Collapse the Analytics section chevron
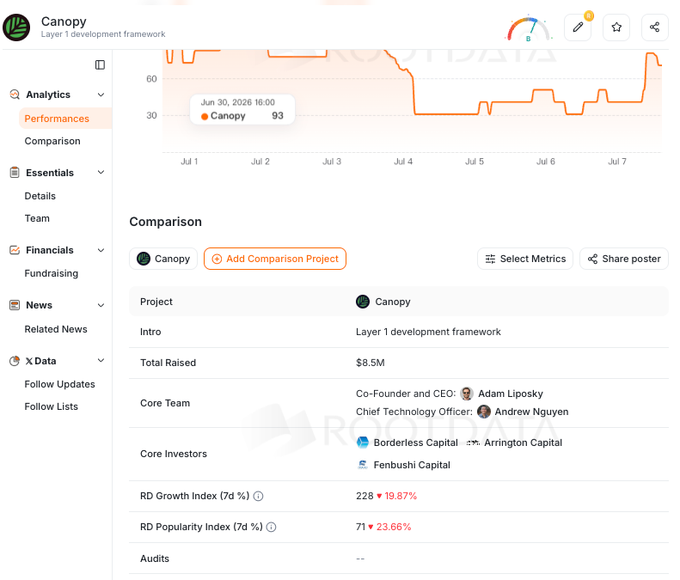680x580 pixels. 101,95
